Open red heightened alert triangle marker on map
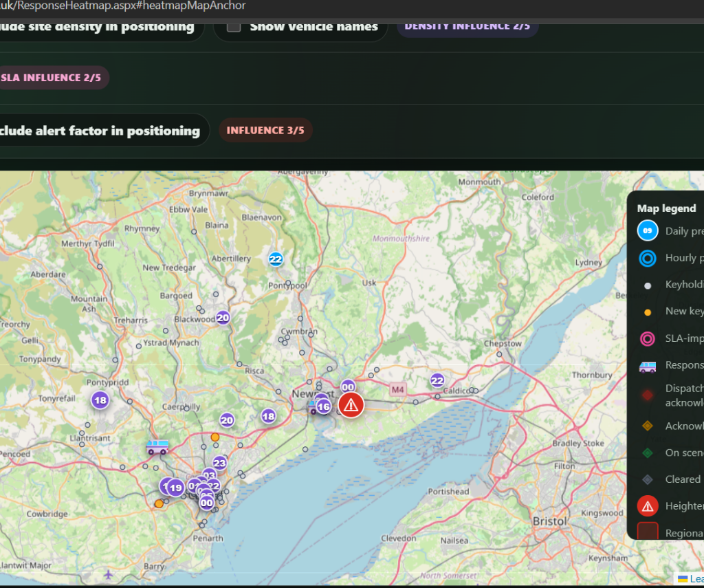This screenshot has height=588, width=704. [351, 405]
